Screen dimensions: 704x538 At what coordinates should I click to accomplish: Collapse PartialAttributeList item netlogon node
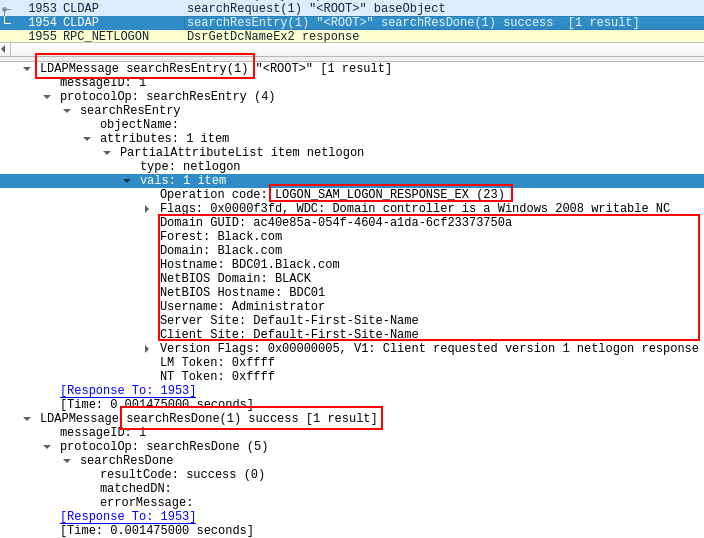point(107,153)
